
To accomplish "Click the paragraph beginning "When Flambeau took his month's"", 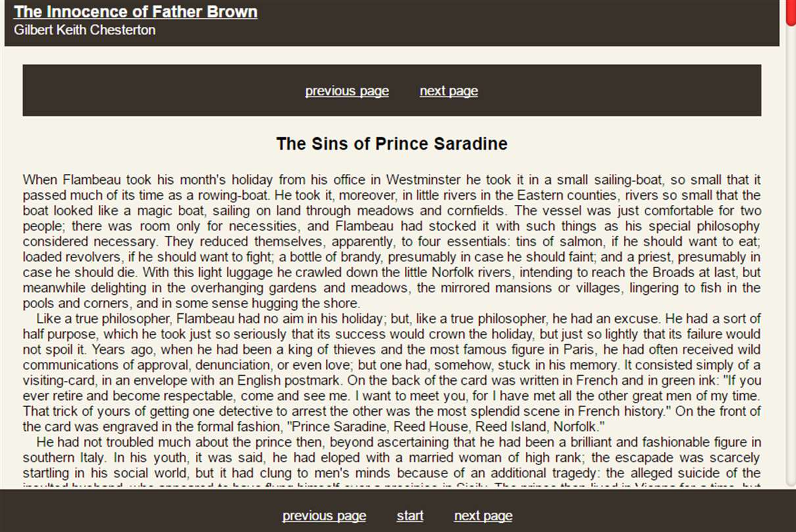I will [392, 241].
